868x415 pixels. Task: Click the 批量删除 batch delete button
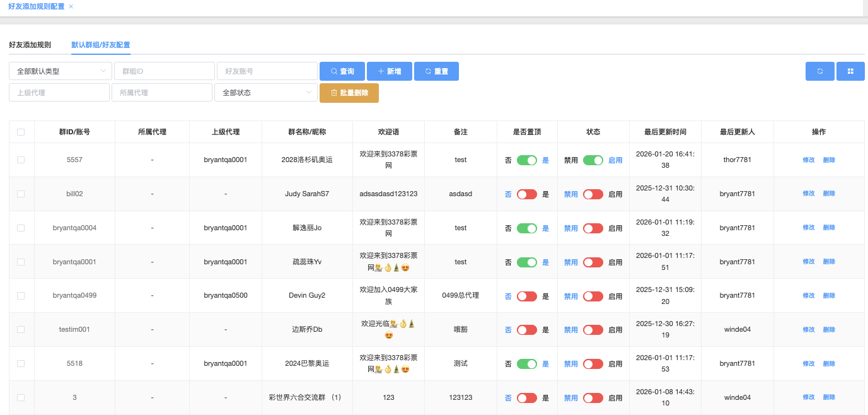349,93
